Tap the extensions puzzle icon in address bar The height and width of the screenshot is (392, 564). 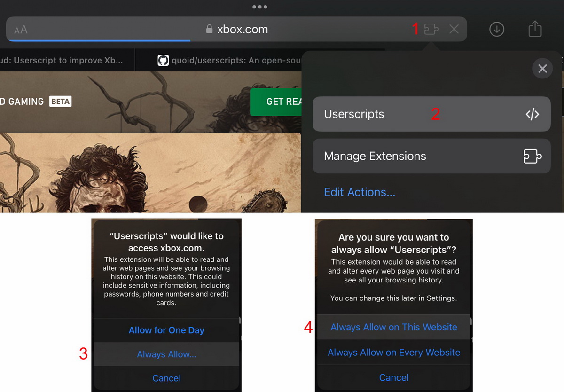(x=431, y=29)
